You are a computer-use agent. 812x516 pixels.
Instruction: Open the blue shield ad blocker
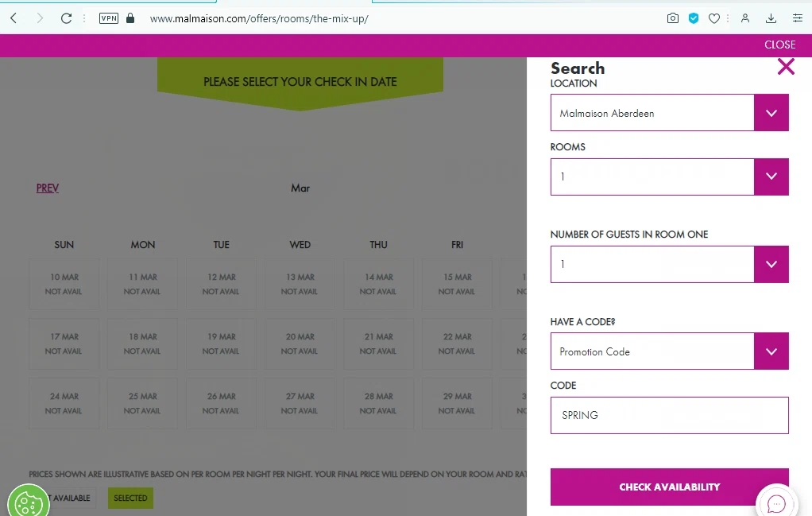tap(694, 18)
